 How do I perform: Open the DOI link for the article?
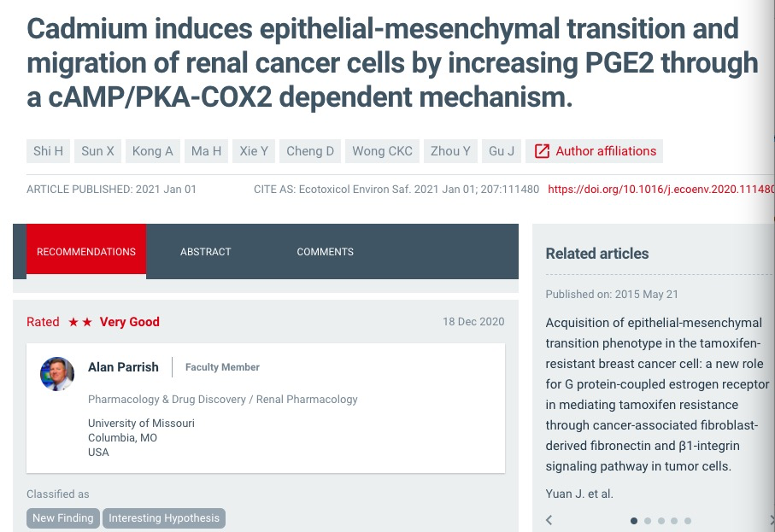(x=661, y=190)
